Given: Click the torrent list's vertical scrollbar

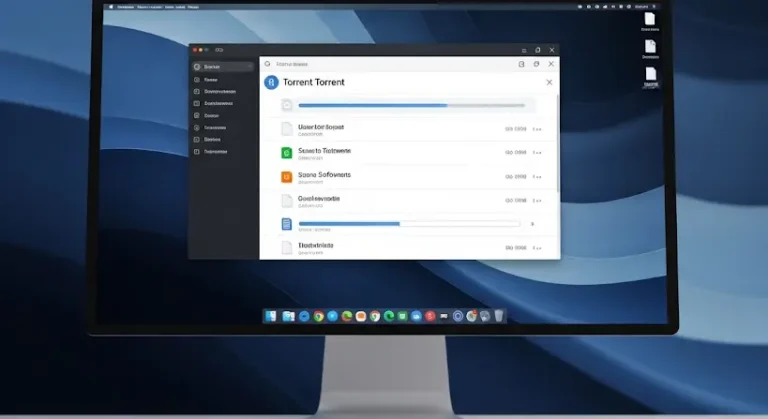Looking at the screenshot, I should coord(558,144).
